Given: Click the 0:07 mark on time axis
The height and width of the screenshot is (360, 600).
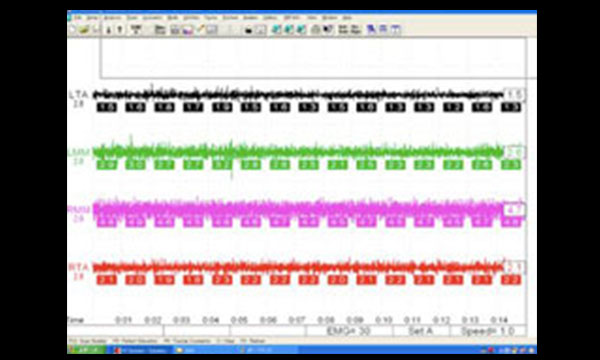Looking at the screenshot, I should (297, 320).
